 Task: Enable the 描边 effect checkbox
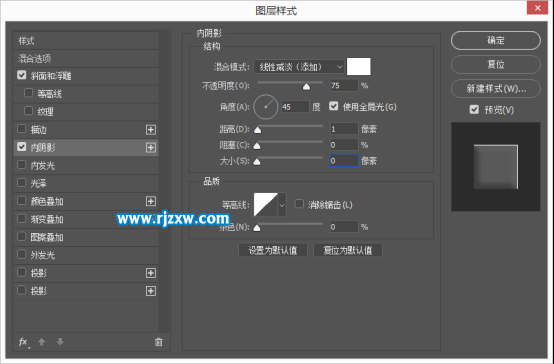(22, 129)
